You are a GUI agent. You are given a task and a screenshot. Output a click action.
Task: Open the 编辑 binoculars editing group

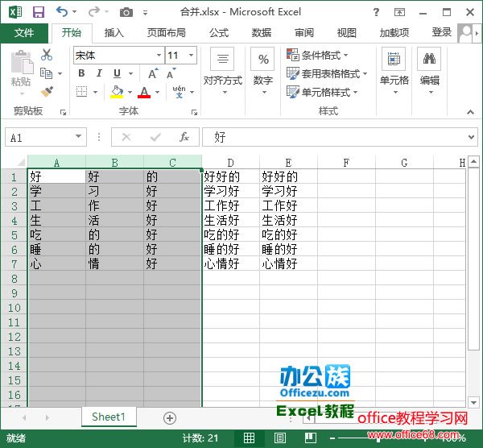coord(430,68)
